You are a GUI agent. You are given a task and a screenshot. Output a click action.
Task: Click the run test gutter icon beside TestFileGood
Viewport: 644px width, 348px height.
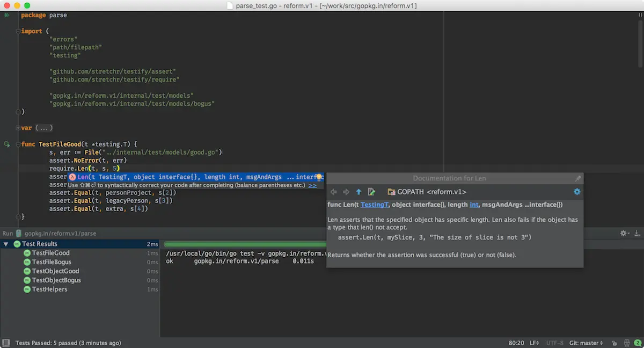point(7,144)
